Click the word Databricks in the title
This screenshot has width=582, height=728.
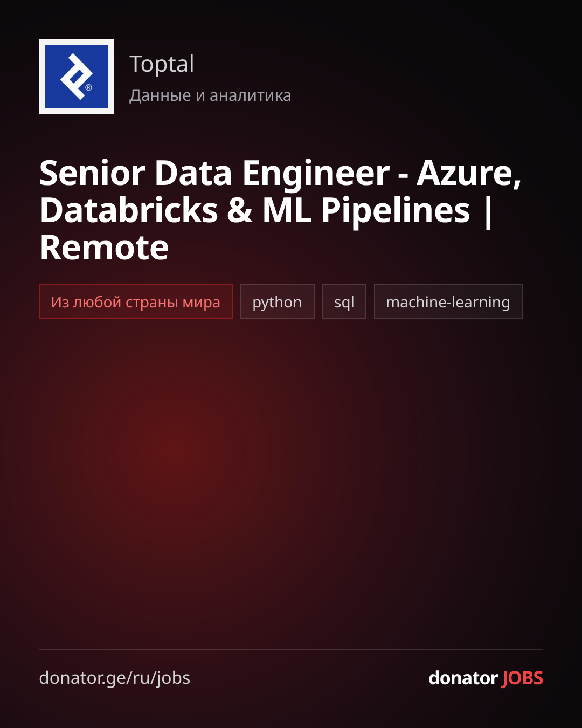tap(129, 210)
